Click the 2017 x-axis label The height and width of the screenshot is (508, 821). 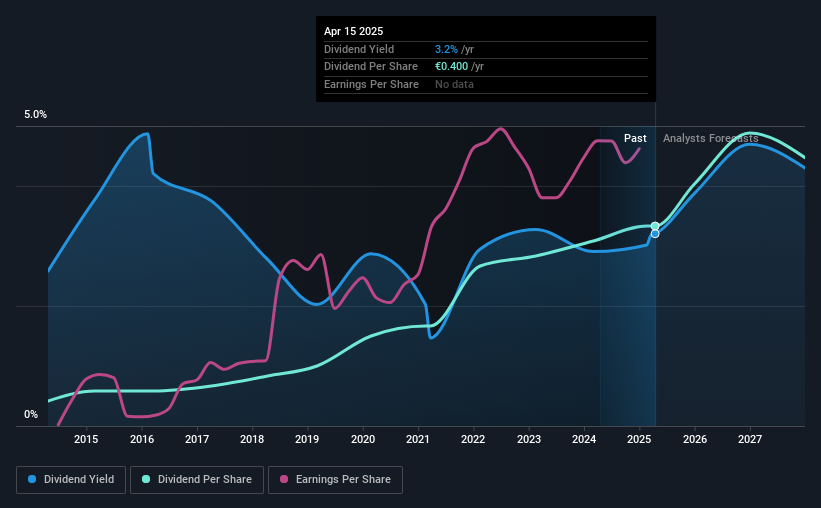(197, 439)
